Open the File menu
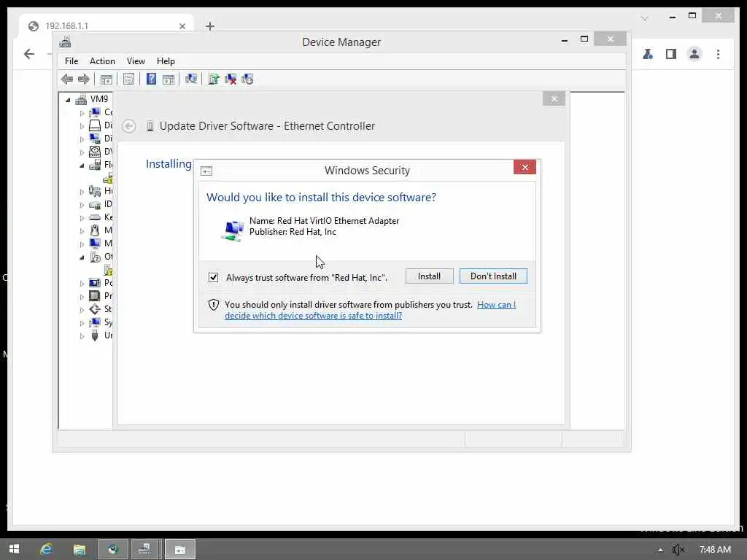Viewport: 747px width, 560px height. pos(71,61)
